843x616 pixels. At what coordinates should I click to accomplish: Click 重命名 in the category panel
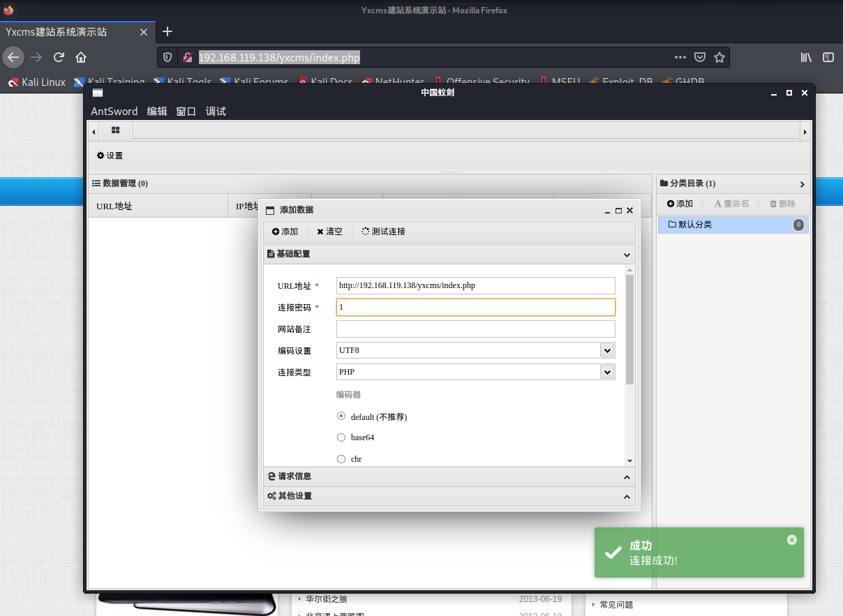[731, 204]
